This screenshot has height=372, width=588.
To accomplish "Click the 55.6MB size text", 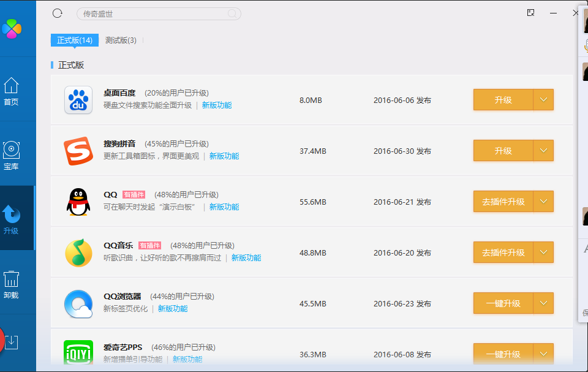I will click(x=313, y=202).
